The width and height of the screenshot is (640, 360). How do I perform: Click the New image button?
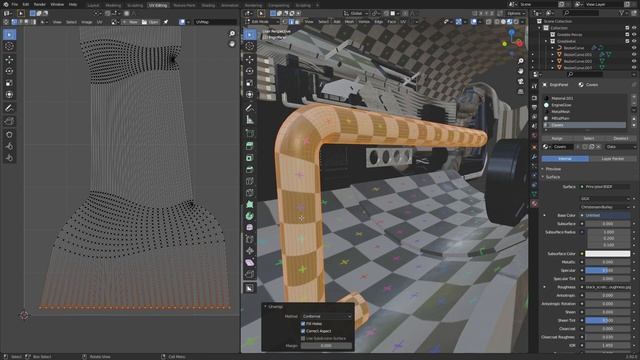tap(130, 22)
